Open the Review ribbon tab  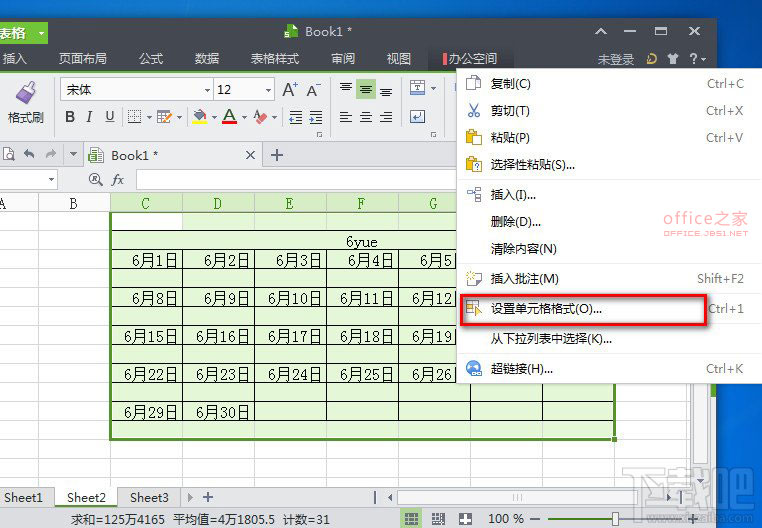coord(343,59)
